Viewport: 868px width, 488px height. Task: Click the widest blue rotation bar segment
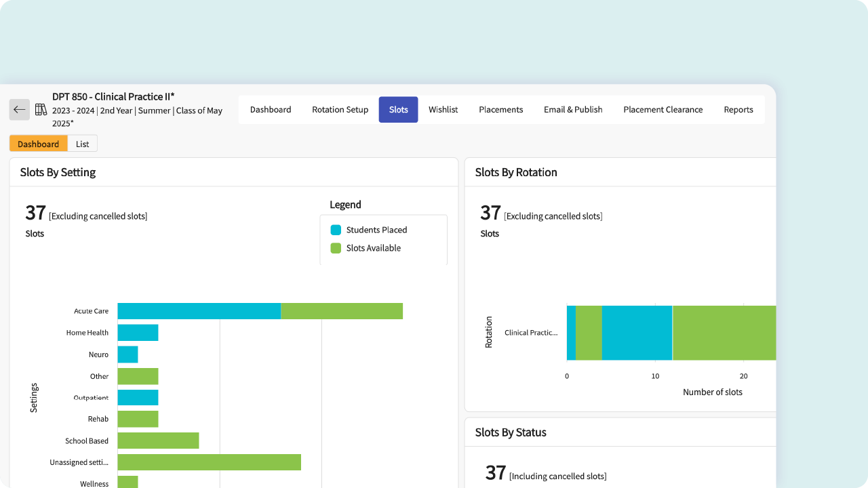pyautogui.click(x=637, y=333)
